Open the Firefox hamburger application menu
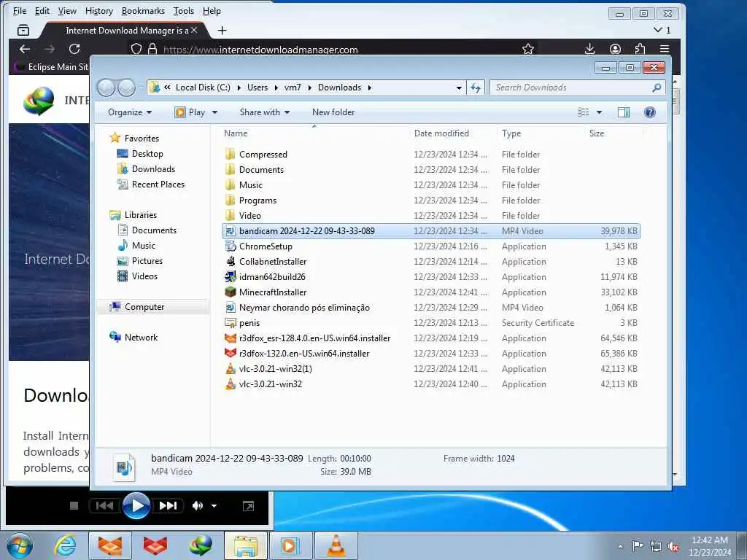The height and width of the screenshot is (560, 747). click(665, 49)
